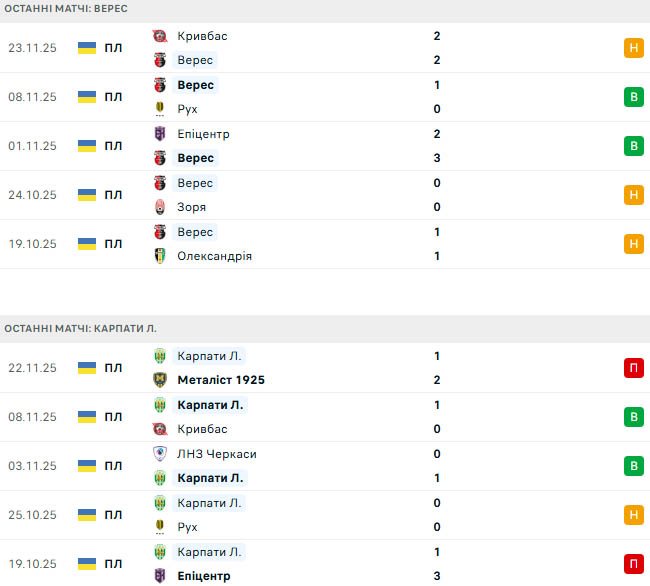Click Зоря team logo
This screenshot has height=586, width=650.
159,207
